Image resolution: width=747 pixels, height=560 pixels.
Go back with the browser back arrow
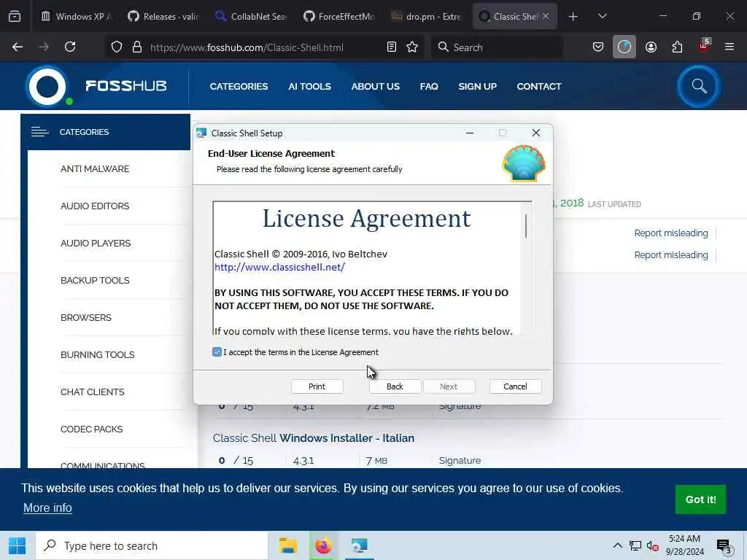18,47
